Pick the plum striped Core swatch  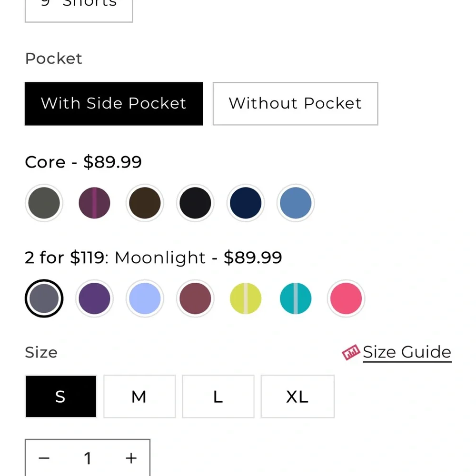[94, 203]
